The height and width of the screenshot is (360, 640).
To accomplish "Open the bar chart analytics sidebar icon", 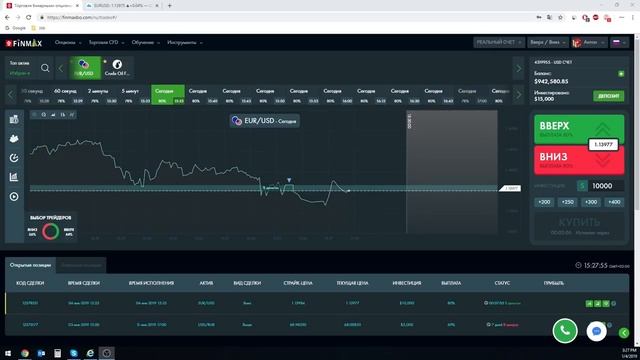I will tap(14, 177).
